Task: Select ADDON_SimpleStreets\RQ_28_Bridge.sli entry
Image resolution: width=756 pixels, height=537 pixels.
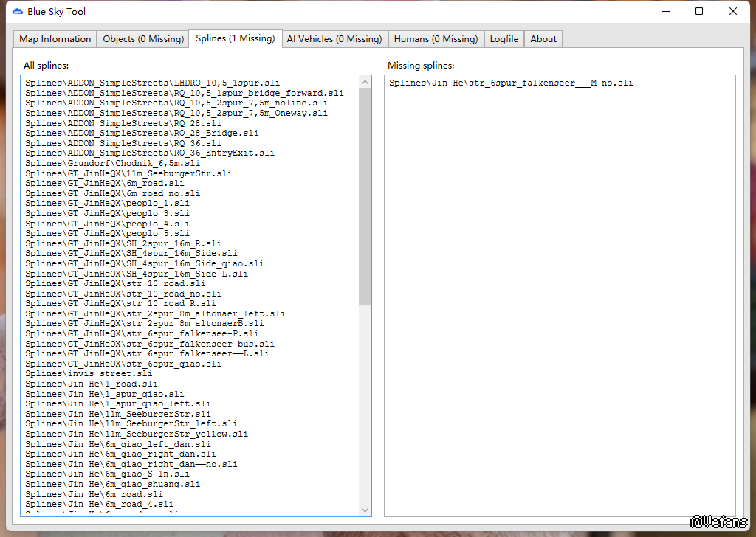Action: coord(142,134)
